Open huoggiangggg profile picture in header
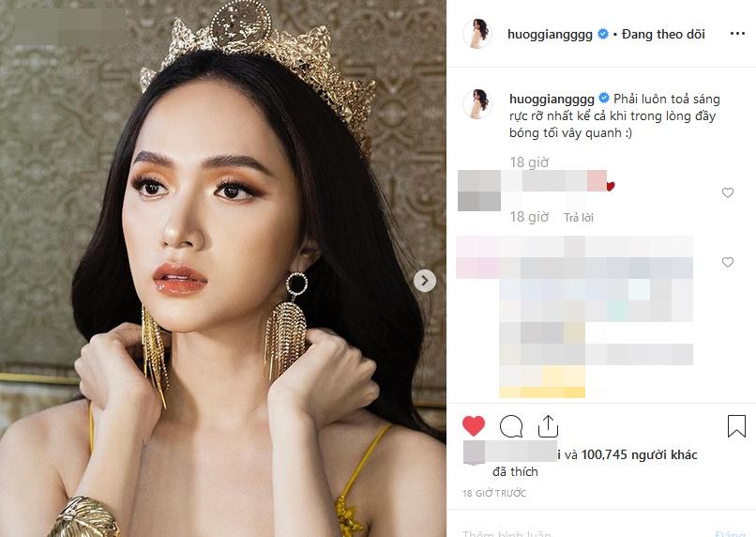 point(476,34)
